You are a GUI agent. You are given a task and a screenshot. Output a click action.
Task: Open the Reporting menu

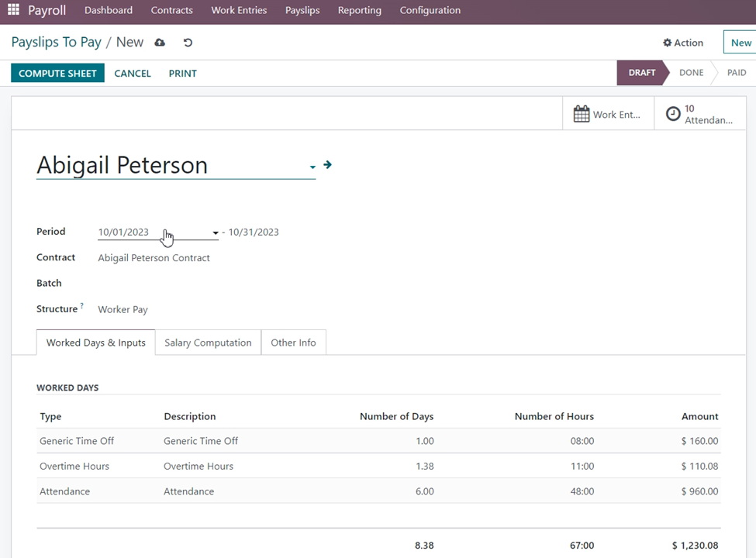click(359, 10)
